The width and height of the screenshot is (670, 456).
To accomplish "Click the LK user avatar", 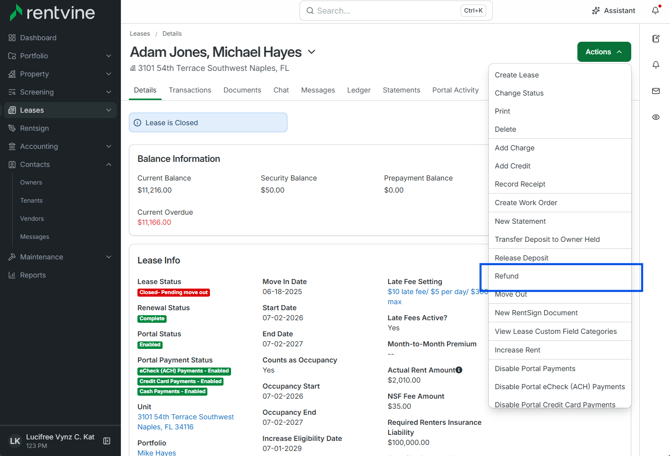I will tap(15, 441).
